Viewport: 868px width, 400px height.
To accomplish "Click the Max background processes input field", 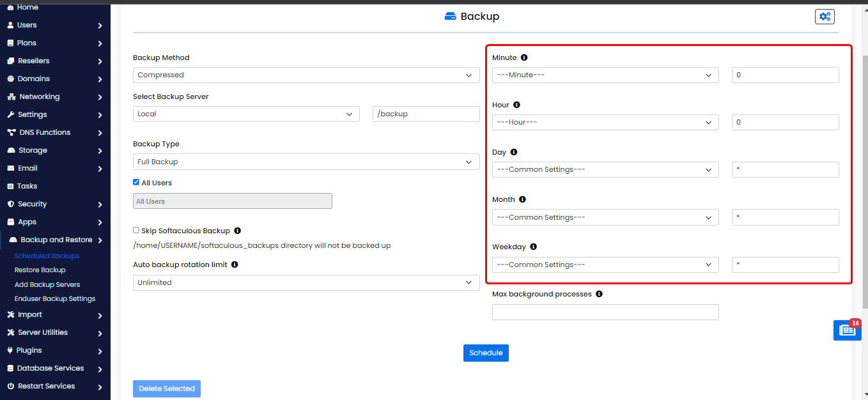I will click(x=605, y=312).
